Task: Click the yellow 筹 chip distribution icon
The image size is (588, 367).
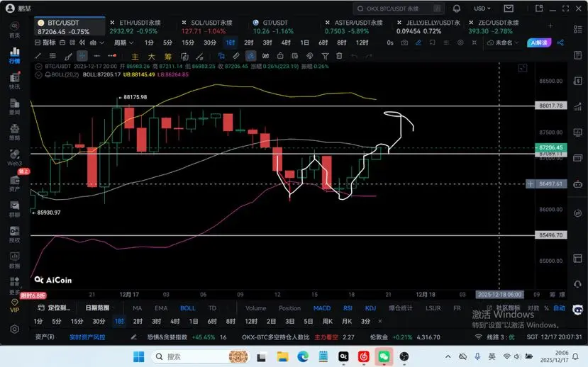Action: 167,57
